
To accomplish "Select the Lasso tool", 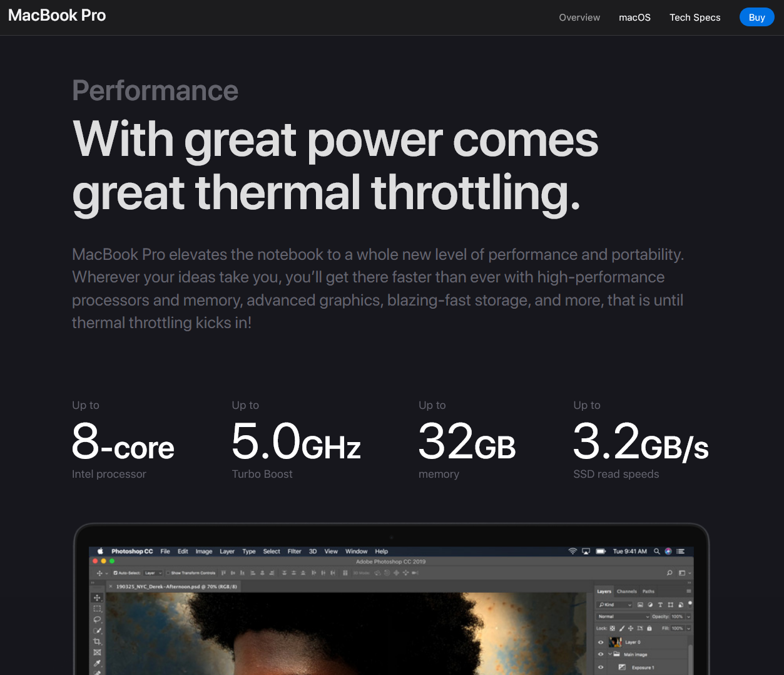I will coord(97,619).
